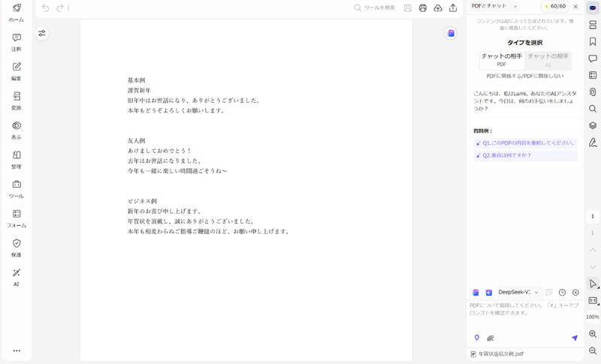
Task: Expand the PDFとチャット dropdown
Action: (495, 6)
